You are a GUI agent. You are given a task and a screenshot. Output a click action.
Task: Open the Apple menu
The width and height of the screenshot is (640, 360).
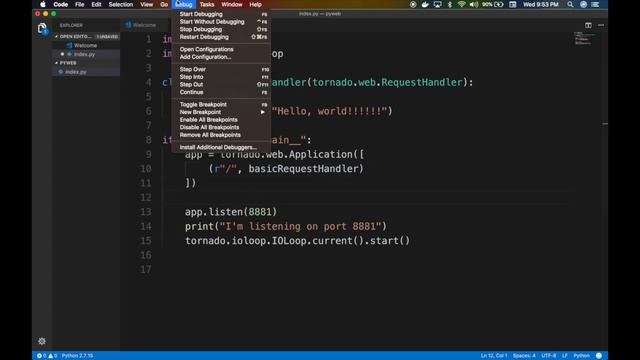42,4
